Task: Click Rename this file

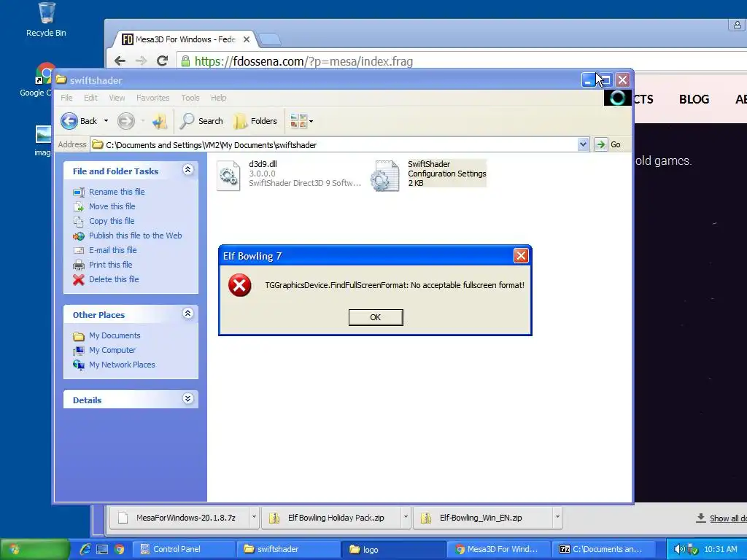Action: pos(117,192)
